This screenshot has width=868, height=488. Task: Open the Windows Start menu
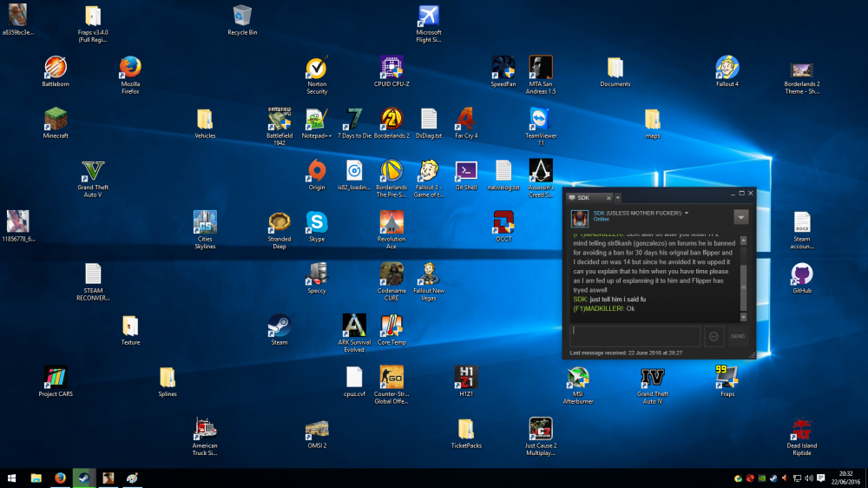coord(11,478)
